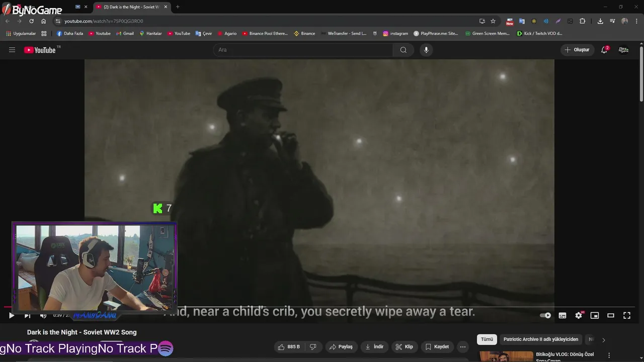Open the notifications bell
Viewport: 644px width, 362px height.
[605, 50]
